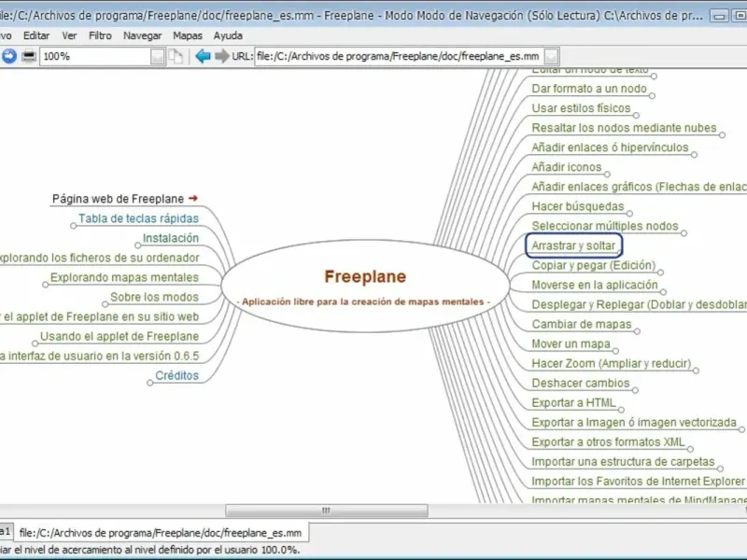This screenshot has width=747, height=560.
Task: Select Añadir enlaces gráficos (Flechas) node
Action: tap(639, 187)
